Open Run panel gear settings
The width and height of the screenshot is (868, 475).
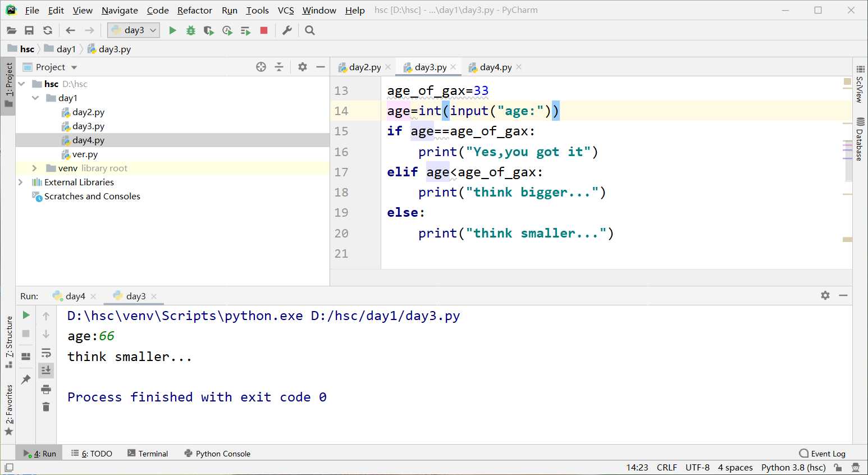coord(825,295)
